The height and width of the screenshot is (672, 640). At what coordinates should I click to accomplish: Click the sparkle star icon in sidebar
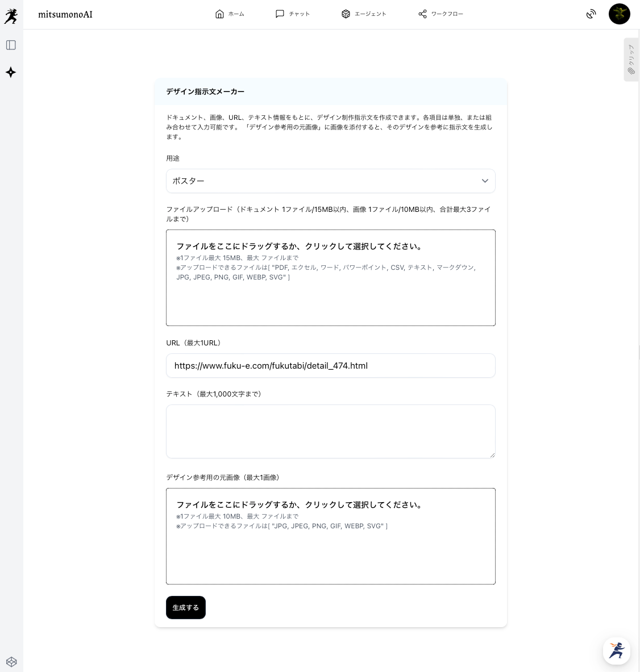pyautogui.click(x=11, y=72)
